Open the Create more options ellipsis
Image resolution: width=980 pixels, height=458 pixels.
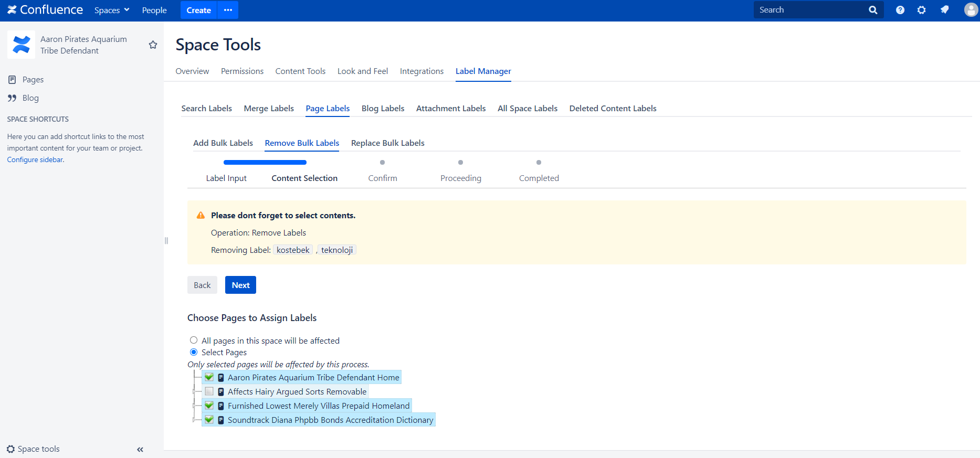(228, 10)
